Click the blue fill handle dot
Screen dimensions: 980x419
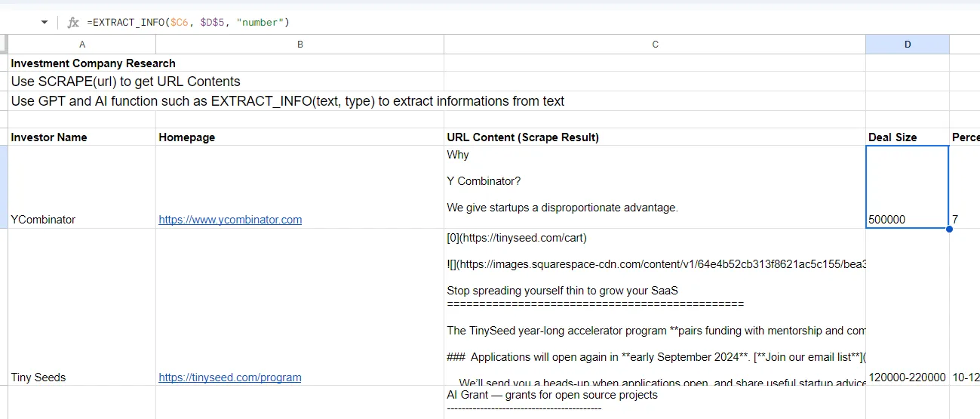point(949,229)
